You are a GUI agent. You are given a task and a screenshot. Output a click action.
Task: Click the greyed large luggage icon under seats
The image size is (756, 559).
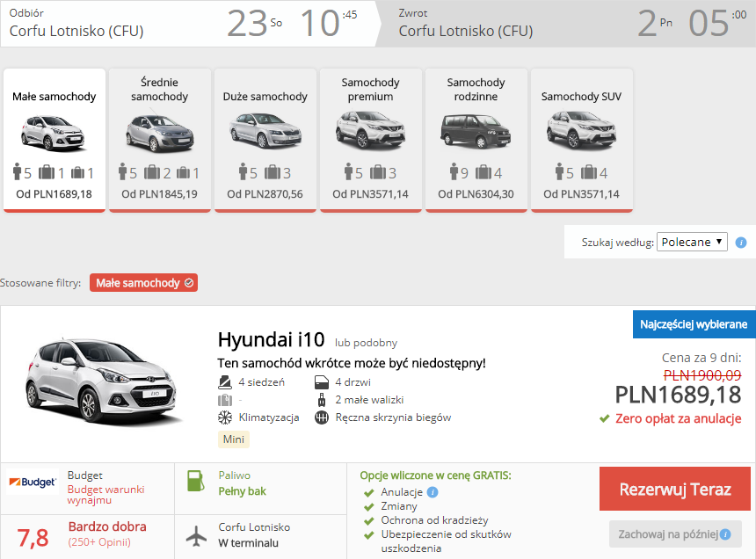225,400
